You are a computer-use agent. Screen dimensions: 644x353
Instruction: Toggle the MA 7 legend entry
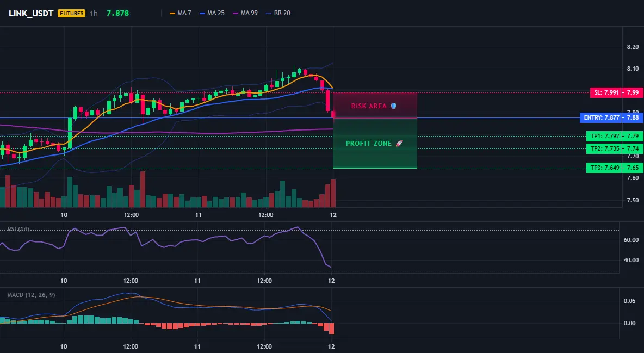(x=181, y=13)
